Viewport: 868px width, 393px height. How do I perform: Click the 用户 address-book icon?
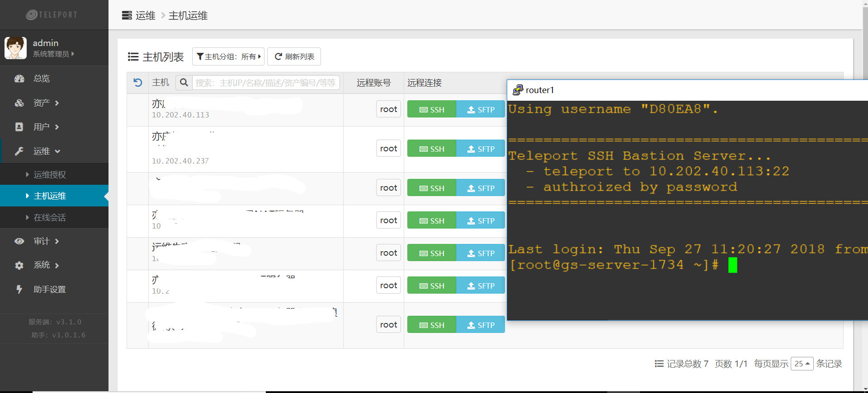[x=19, y=127]
